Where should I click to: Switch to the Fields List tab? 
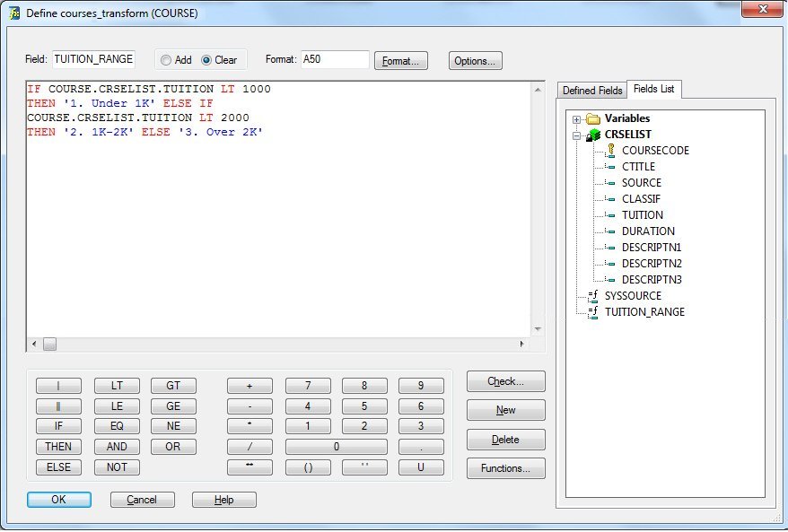(x=653, y=89)
